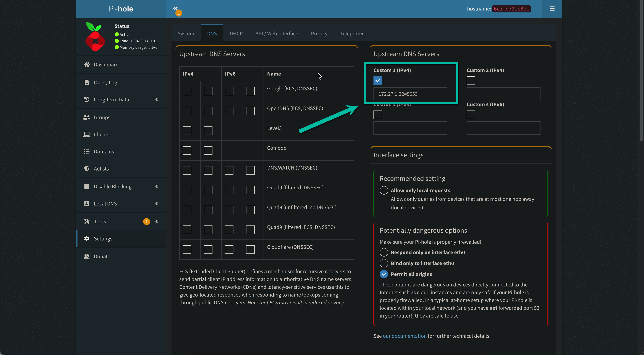Click the Custom 1 IPv4 address field
The height and width of the screenshot is (355, 644).
tap(410, 94)
